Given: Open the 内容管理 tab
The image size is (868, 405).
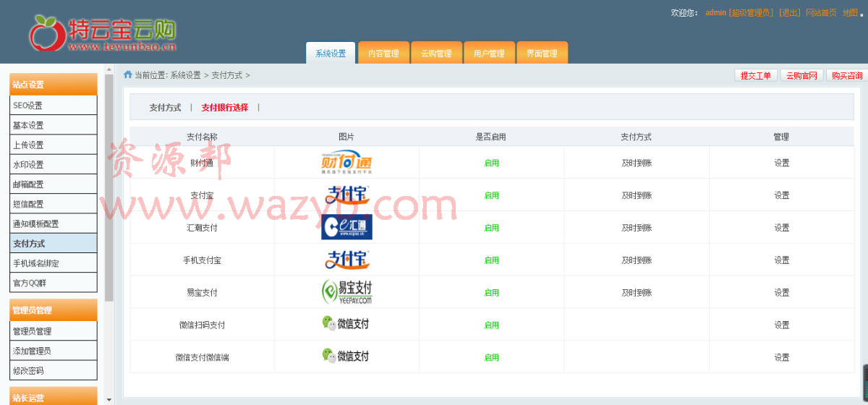Looking at the screenshot, I should pyautogui.click(x=383, y=53).
